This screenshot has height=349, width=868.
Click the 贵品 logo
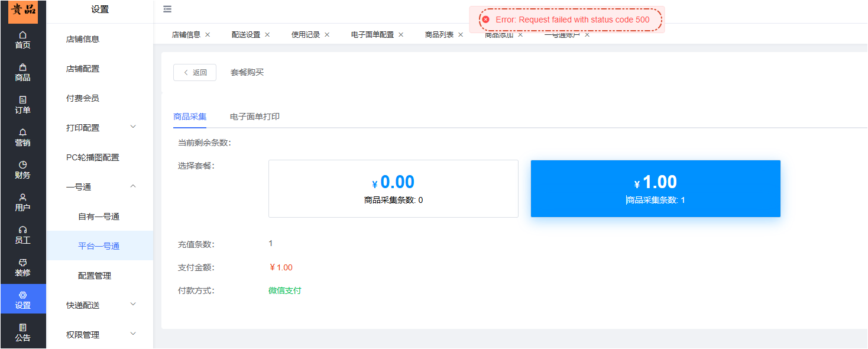[23, 11]
